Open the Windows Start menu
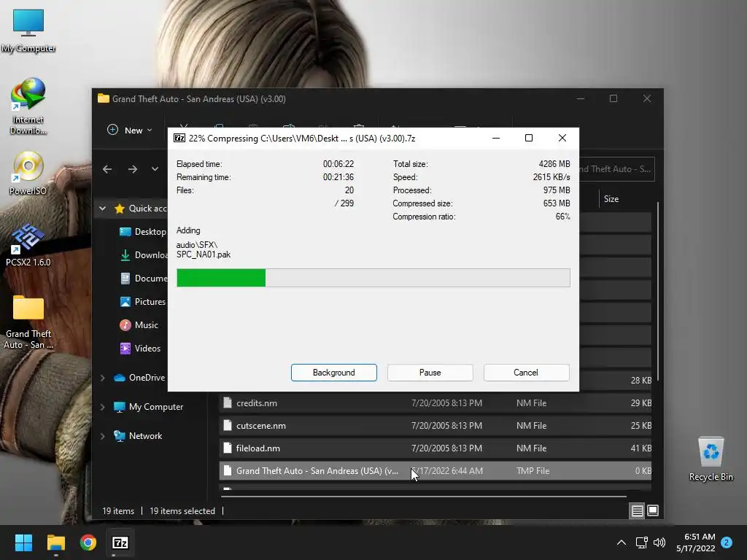Image resolution: width=747 pixels, height=560 pixels. (23, 542)
